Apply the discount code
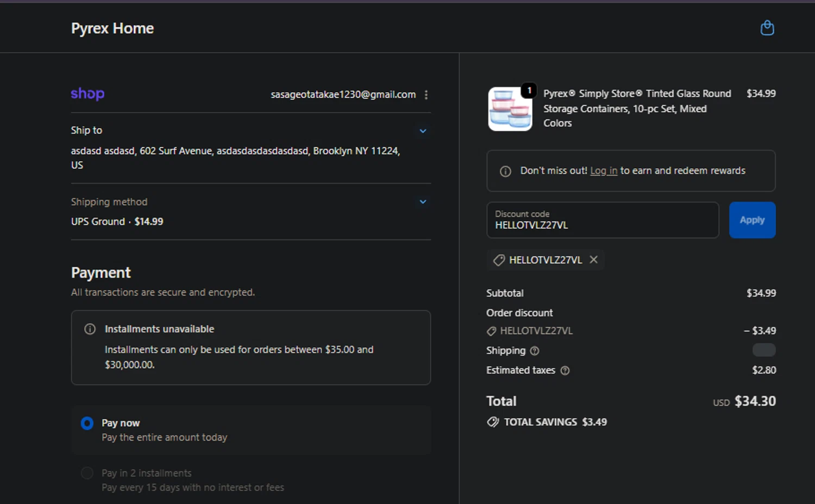Image resolution: width=815 pixels, height=504 pixels. coord(752,220)
